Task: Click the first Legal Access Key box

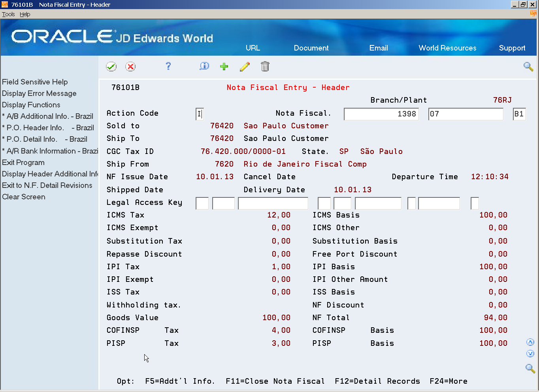Action: coord(202,203)
